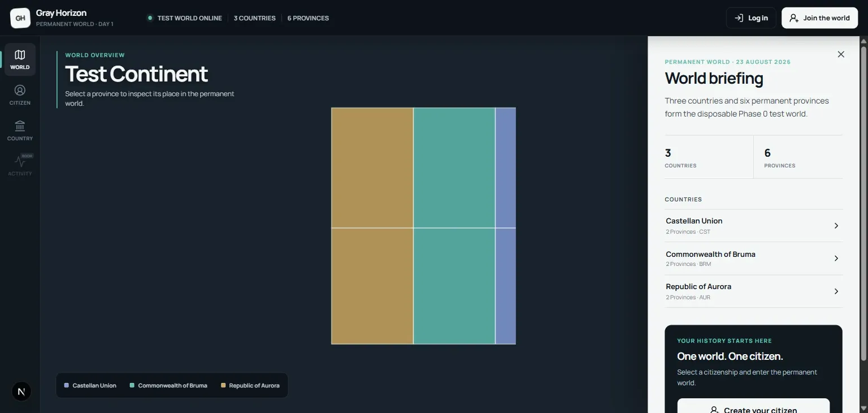The width and height of the screenshot is (868, 413).
Task: Click the 2 Provinces · BRM text
Action: (688, 264)
